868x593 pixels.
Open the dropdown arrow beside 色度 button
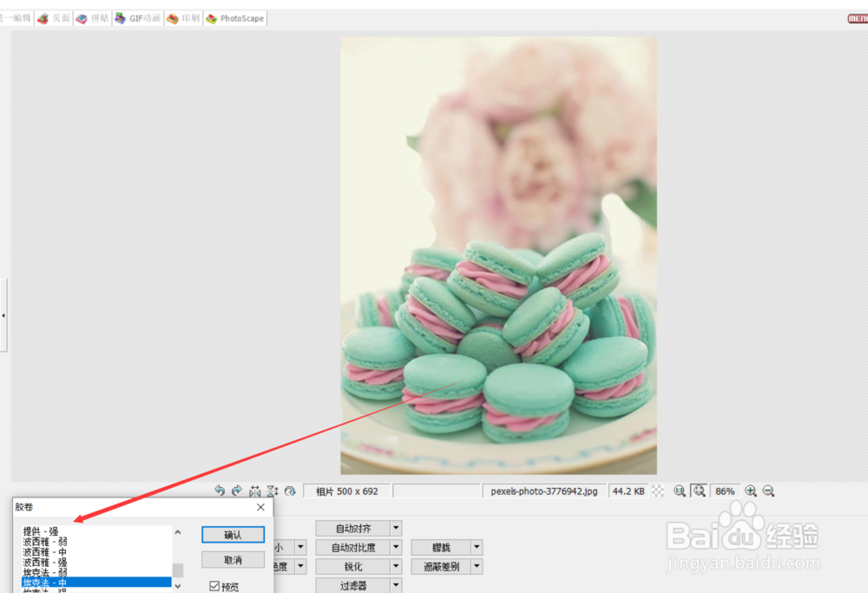300,566
